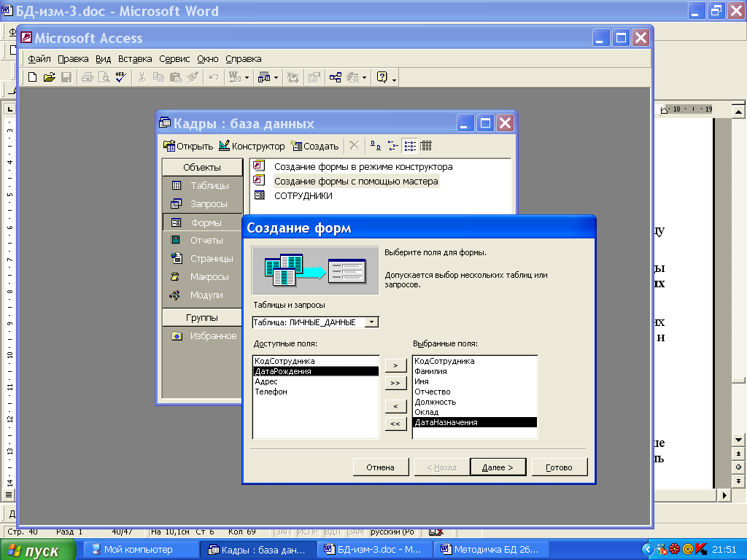Click the Print icon in Access toolbar
Viewport: 747px width, 560px height.
click(88, 77)
